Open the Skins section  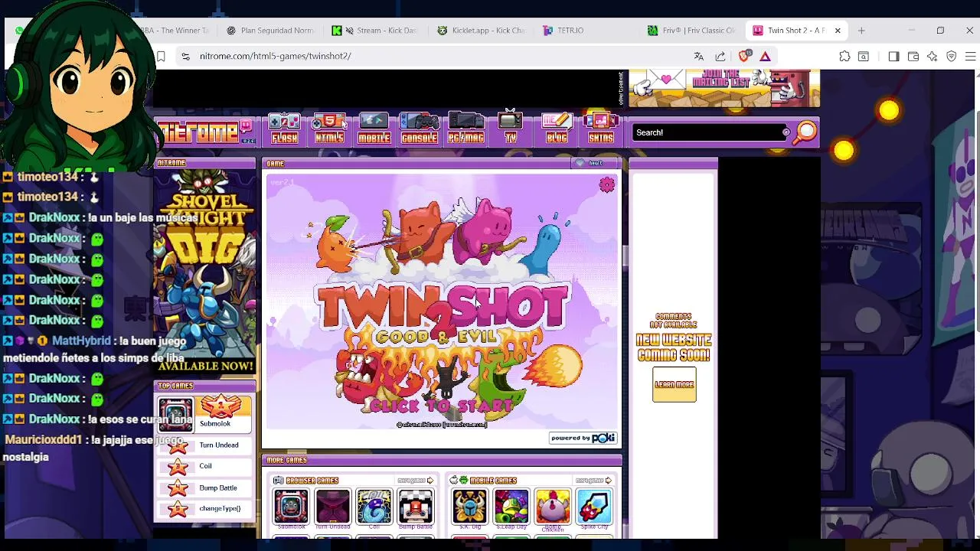(601, 129)
